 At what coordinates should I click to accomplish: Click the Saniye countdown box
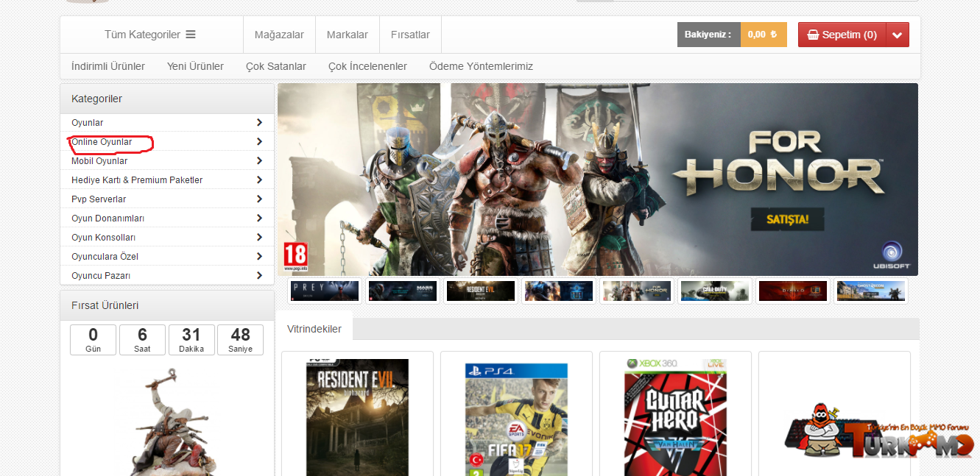pyautogui.click(x=240, y=340)
